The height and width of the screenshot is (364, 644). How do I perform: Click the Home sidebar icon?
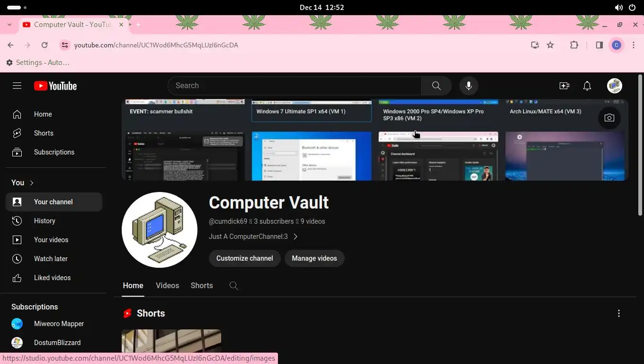(17, 114)
